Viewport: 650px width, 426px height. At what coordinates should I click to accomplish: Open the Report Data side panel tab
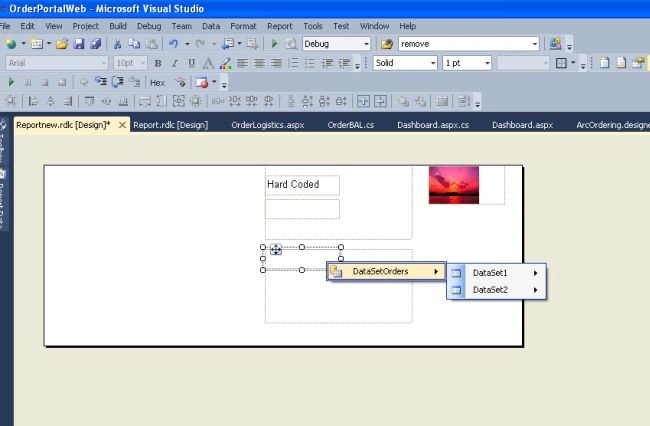coord(2,199)
